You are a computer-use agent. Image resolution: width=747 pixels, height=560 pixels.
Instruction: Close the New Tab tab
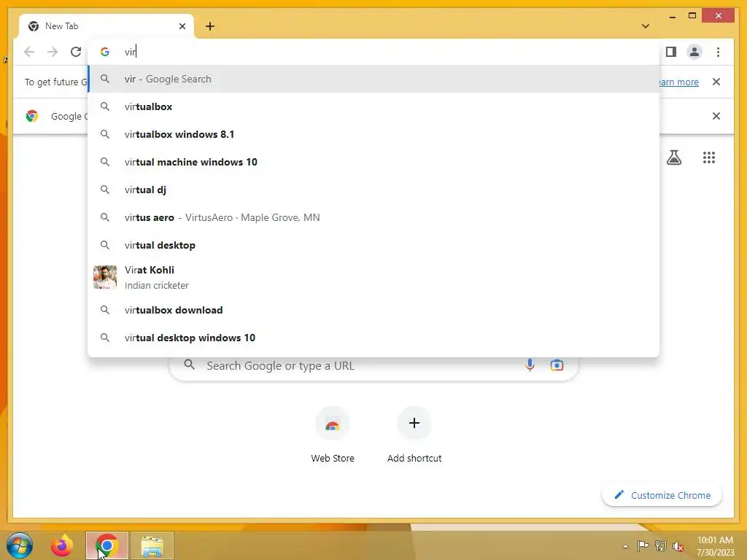coord(182,26)
